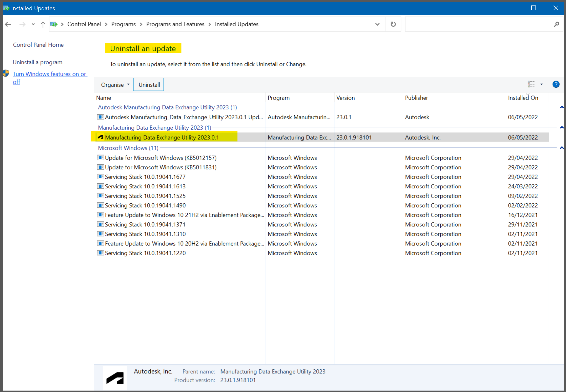This screenshot has width=566, height=392.
Task: Select Manufacturing Data Exchange Utility 2023.0.1 row
Action: point(322,137)
